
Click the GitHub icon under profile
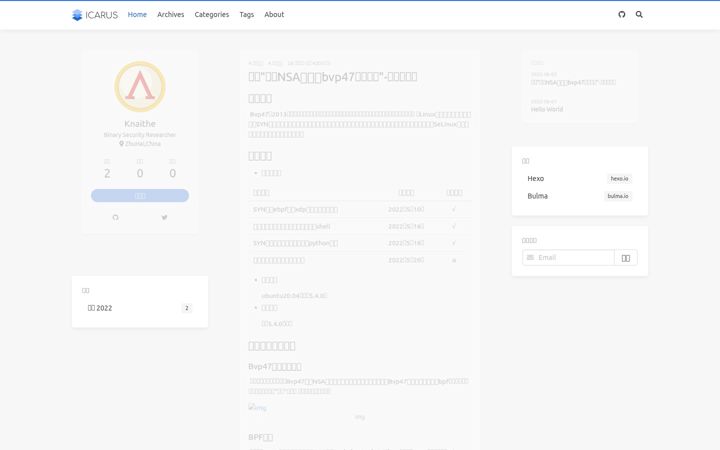click(x=115, y=217)
